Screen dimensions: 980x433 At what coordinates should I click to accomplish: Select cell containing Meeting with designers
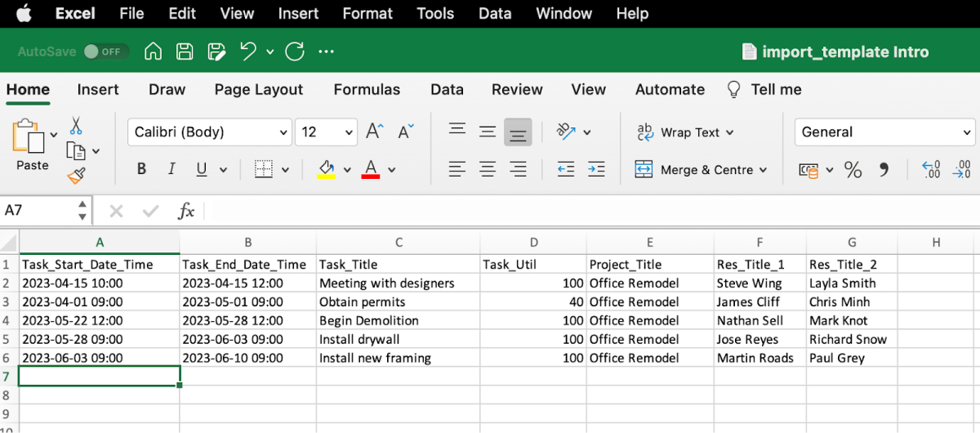(399, 283)
